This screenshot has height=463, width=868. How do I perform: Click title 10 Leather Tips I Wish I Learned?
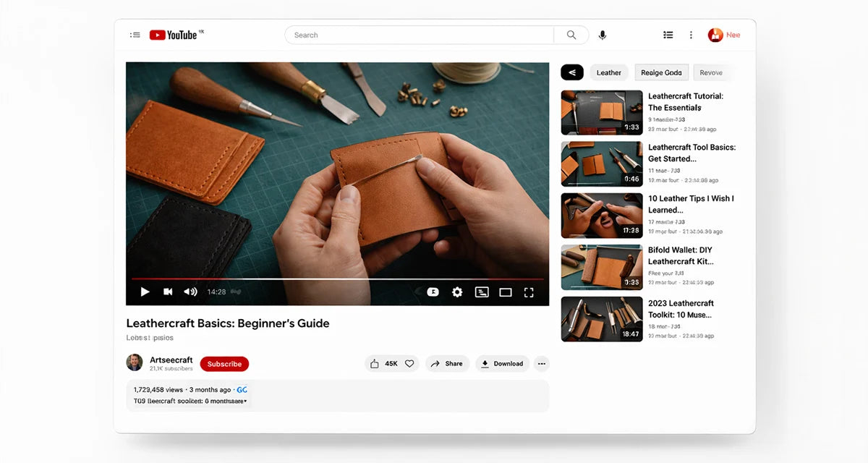(x=691, y=204)
